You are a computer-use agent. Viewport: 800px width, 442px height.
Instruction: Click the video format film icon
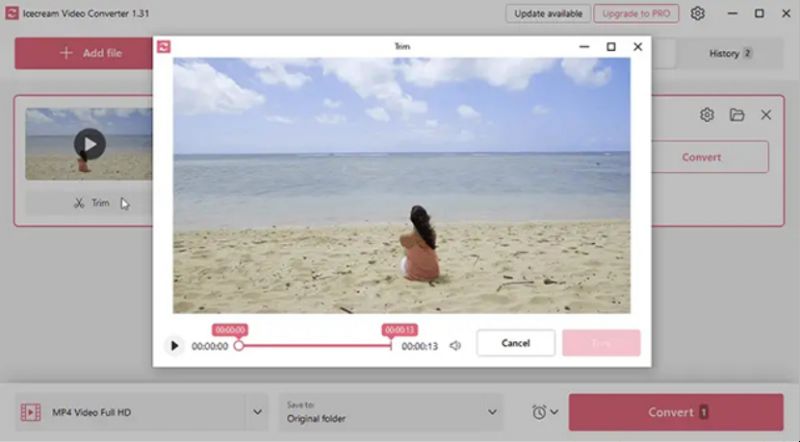click(x=31, y=412)
